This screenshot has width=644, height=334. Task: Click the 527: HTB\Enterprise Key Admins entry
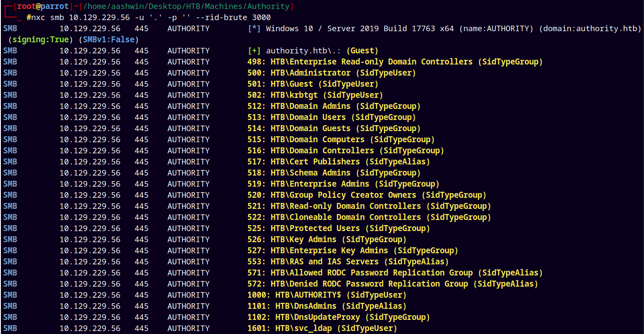(353, 251)
